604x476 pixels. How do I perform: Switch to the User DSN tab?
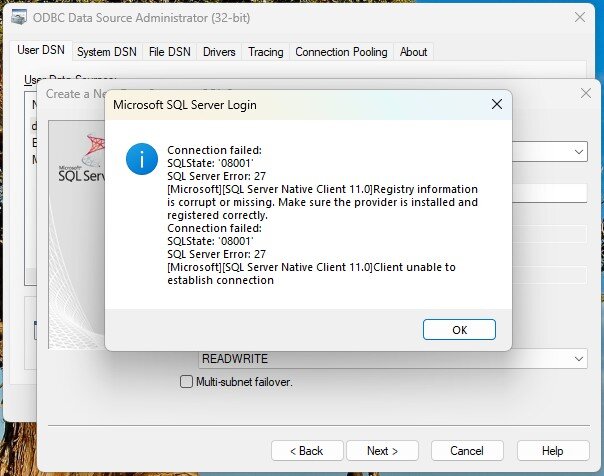(43, 52)
